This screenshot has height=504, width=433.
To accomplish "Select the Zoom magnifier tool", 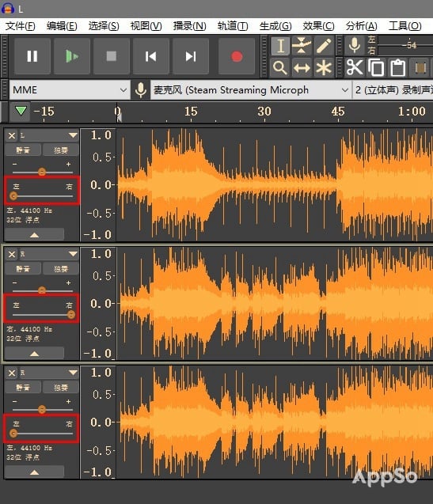I will click(x=280, y=68).
